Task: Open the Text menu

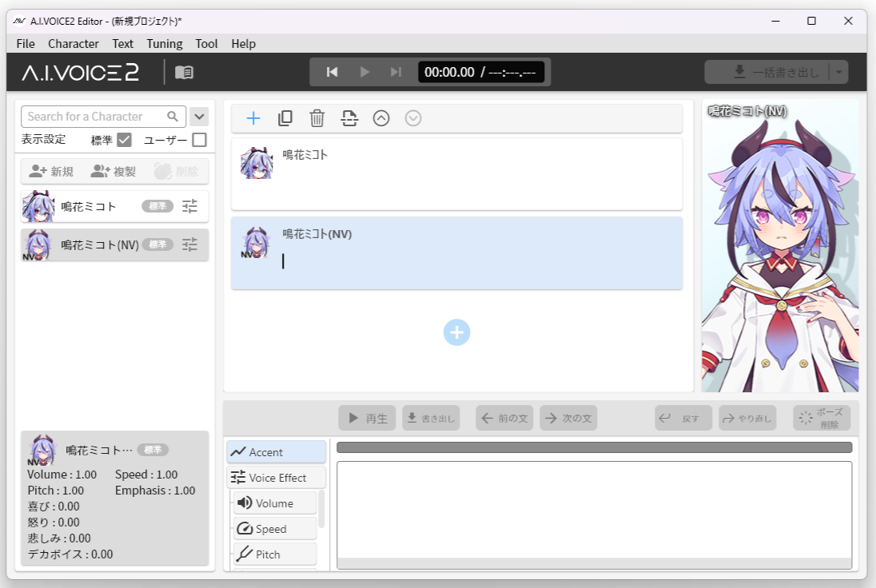Action: 122,44
